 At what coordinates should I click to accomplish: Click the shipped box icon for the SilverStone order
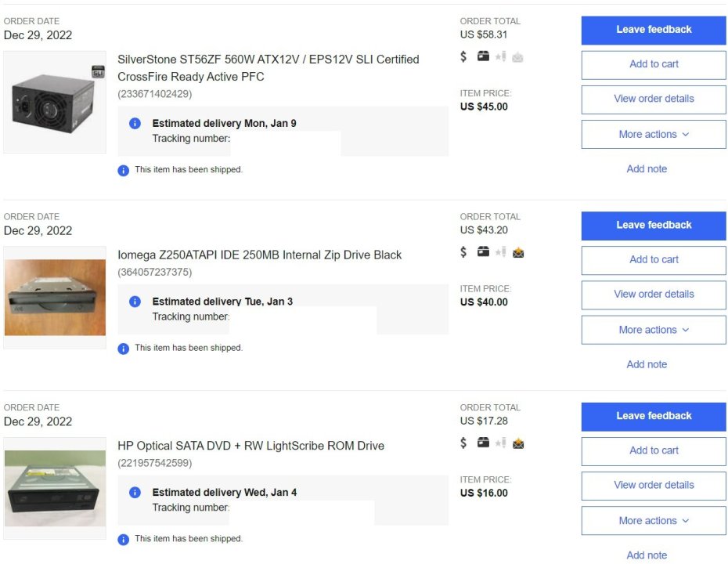coord(483,56)
